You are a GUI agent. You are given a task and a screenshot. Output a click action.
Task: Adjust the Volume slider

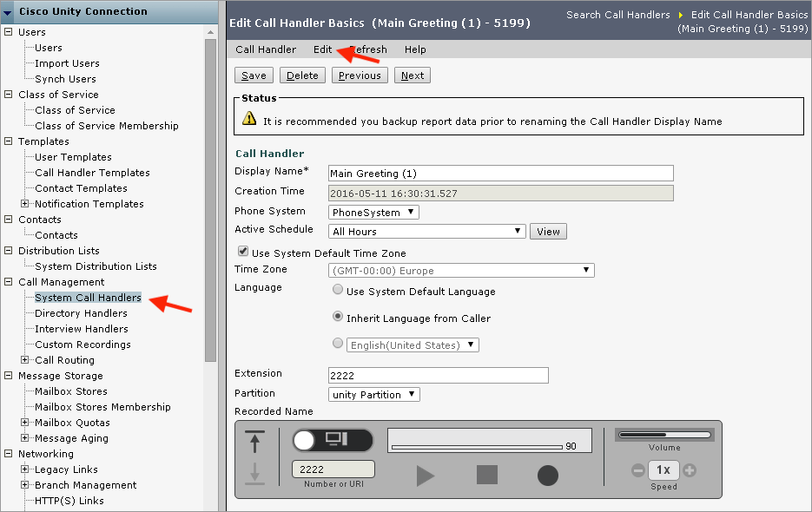[664, 435]
